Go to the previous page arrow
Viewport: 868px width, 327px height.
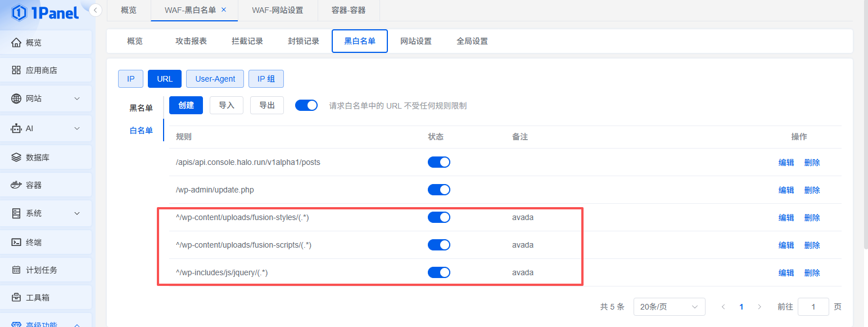pyautogui.click(x=724, y=307)
